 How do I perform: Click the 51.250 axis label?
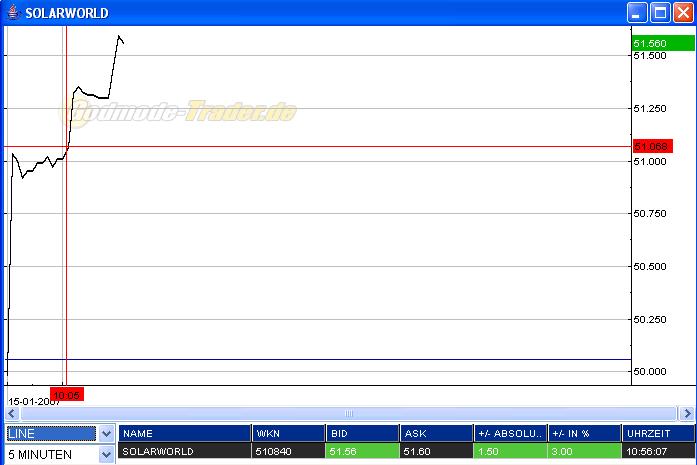[650, 108]
